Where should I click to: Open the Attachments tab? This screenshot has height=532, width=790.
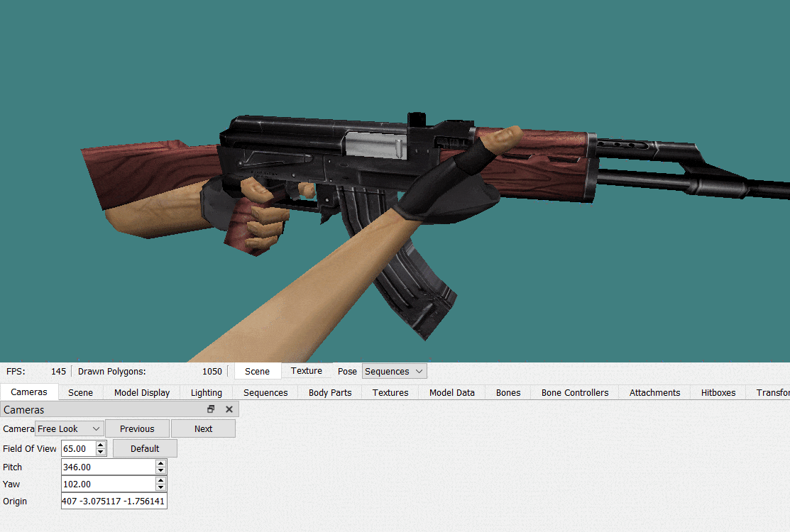[655, 392]
